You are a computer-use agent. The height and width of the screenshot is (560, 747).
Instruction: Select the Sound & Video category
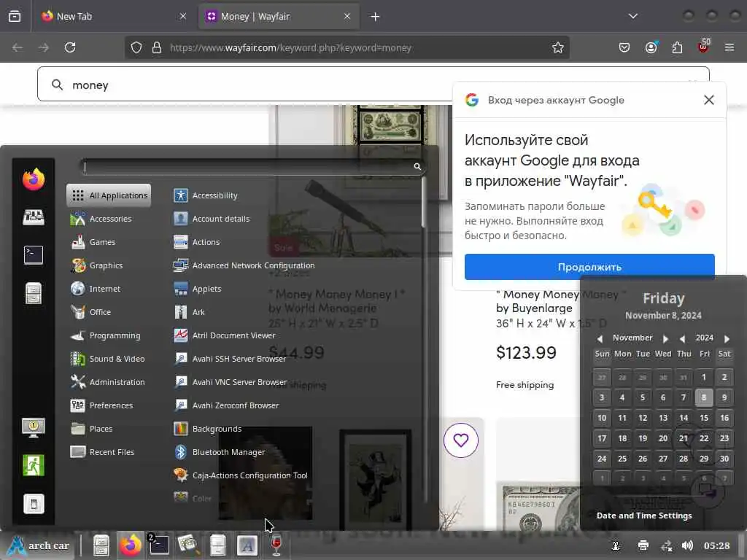(108, 359)
